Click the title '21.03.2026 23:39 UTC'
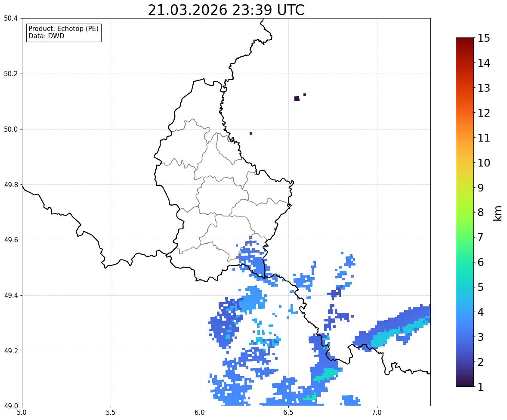 coord(226,10)
